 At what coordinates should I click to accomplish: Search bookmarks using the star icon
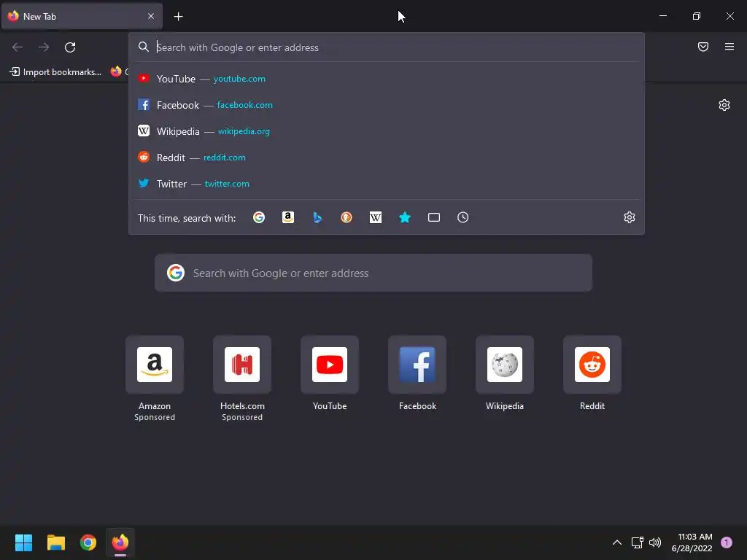click(404, 217)
